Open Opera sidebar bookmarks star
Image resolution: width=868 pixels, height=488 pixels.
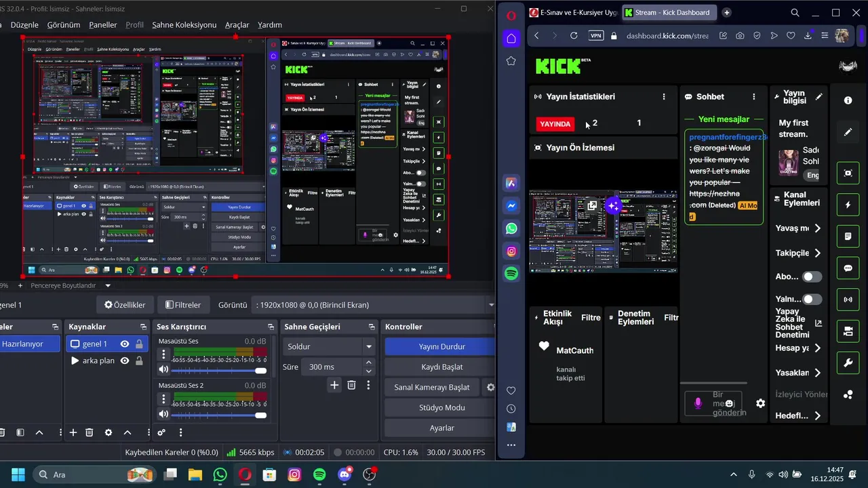511,61
